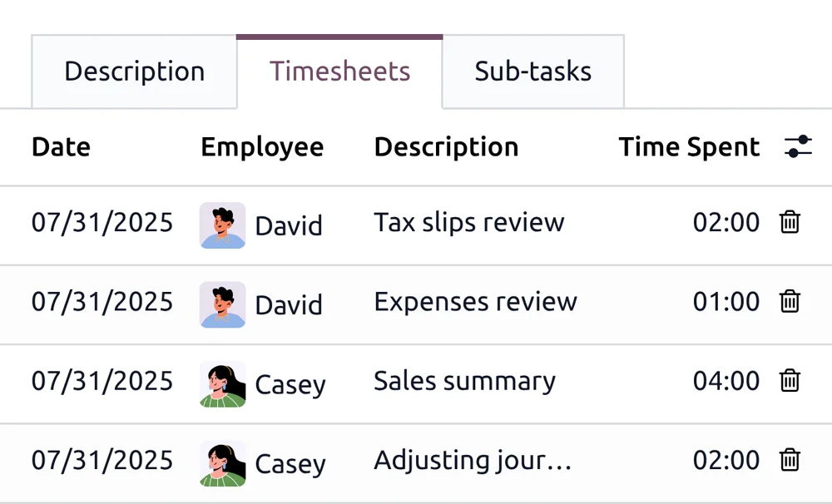
Task: Edit the date of the Expenses review entry
Action: [102, 301]
